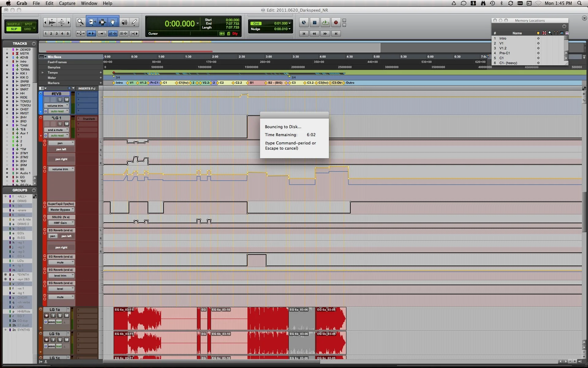Open the Grid value dropdown
588x368 pixels.
289,23
